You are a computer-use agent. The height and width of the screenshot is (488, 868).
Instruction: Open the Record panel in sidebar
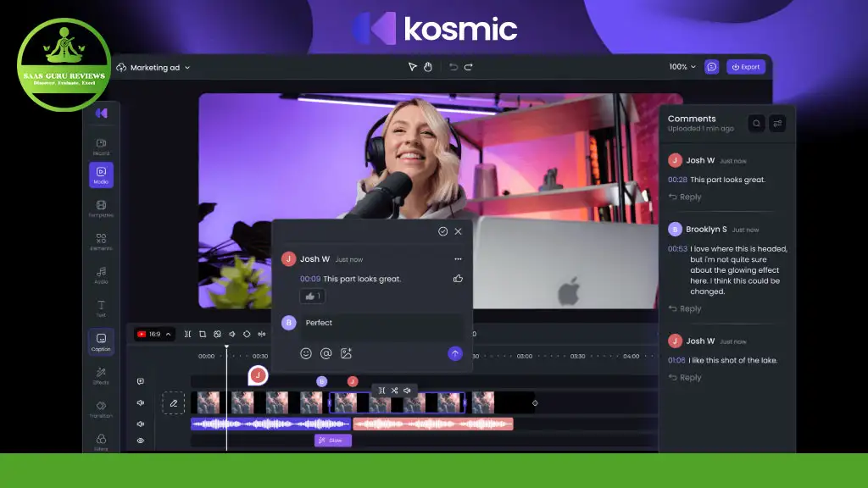[102, 147]
